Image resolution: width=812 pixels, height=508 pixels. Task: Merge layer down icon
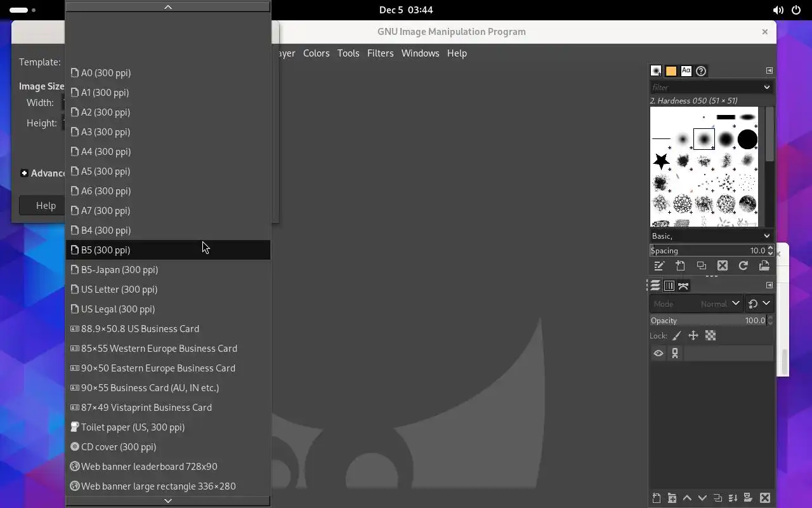coord(733,498)
